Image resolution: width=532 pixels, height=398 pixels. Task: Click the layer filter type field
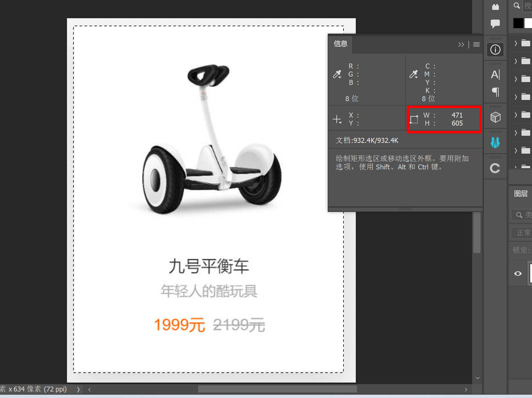point(522,215)
